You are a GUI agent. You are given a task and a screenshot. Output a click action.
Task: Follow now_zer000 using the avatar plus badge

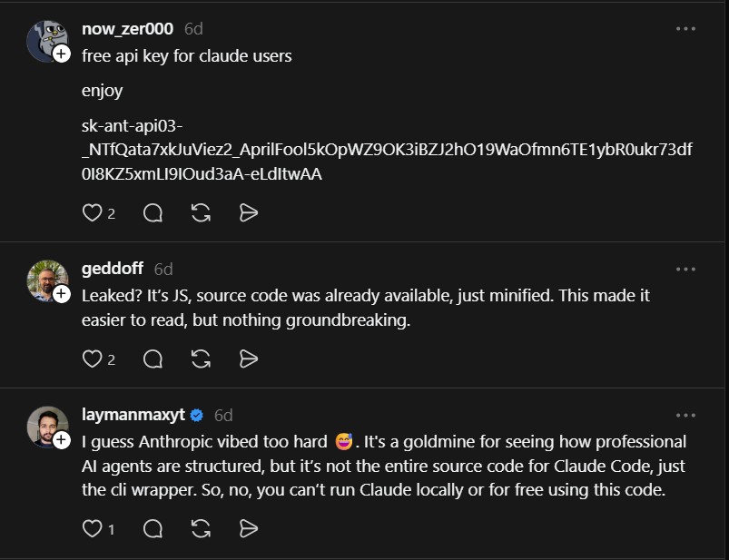pos(61,54)
